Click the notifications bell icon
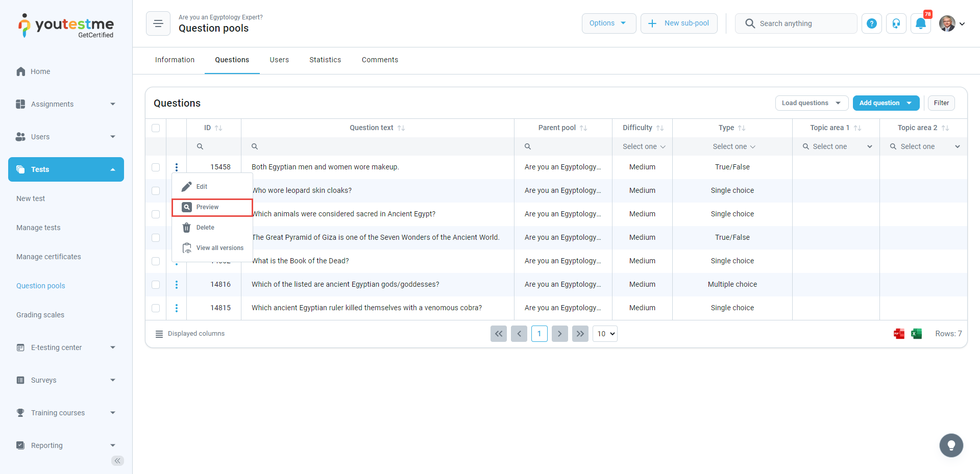 coord(920,23)
